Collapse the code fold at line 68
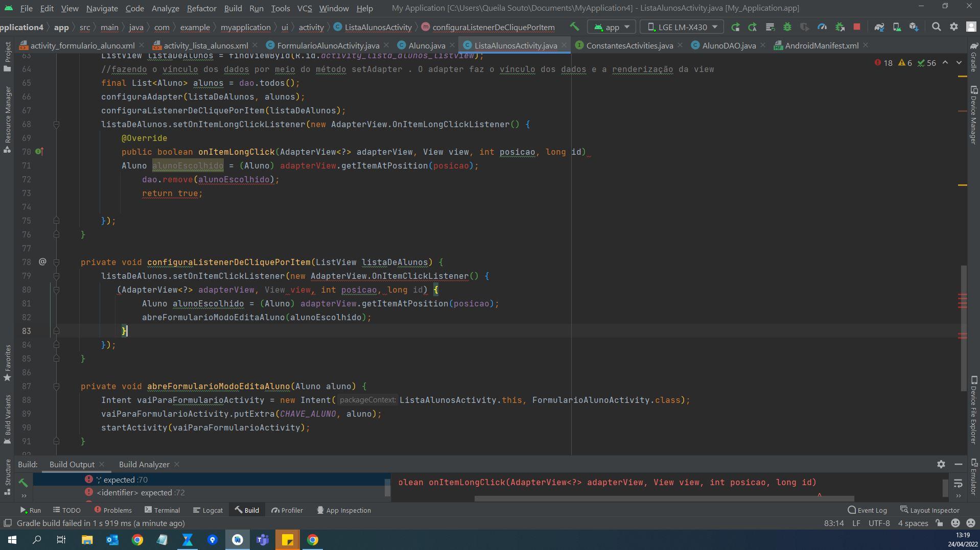Image resolution: width=980 pixels, height=550 pixels. pos(56,124)
